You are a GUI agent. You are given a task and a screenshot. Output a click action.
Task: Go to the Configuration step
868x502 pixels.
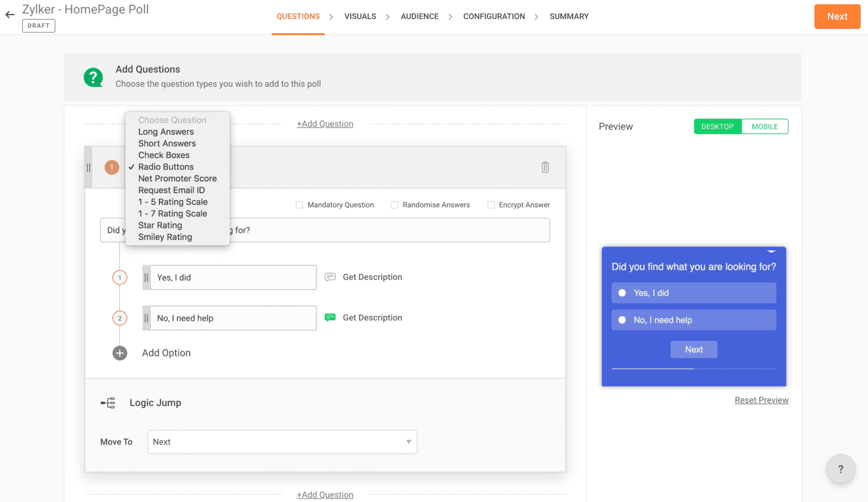[494, 16]
